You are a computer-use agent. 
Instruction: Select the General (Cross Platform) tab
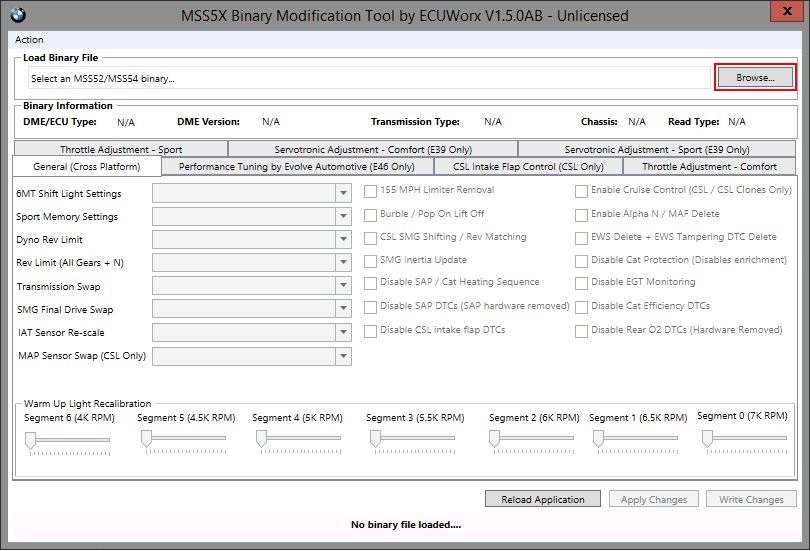click(87, 167)
